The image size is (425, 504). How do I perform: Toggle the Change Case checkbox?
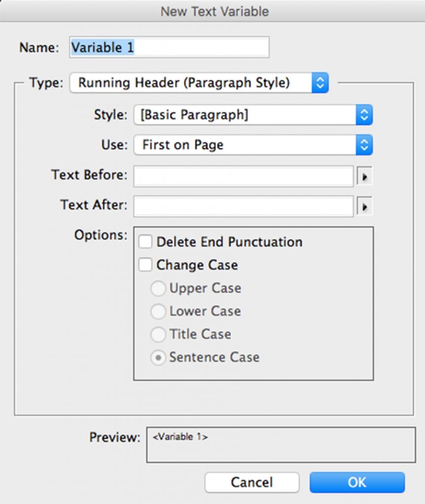coord(145,265)
